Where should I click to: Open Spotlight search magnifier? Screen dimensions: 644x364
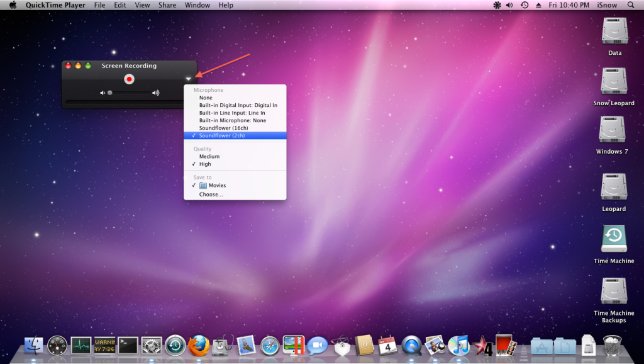click(631, 5)
